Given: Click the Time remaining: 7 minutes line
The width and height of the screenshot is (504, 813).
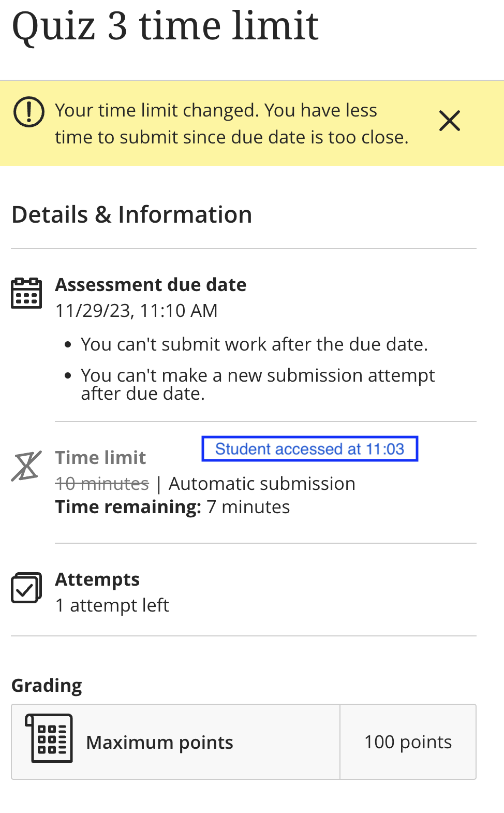Looking at the screenshot, I should 173,507.
